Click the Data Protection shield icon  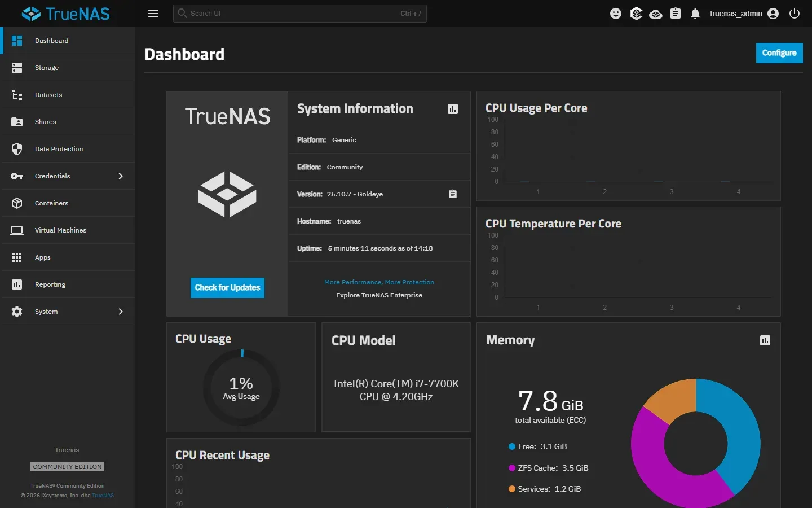click(x=17, y=149)
